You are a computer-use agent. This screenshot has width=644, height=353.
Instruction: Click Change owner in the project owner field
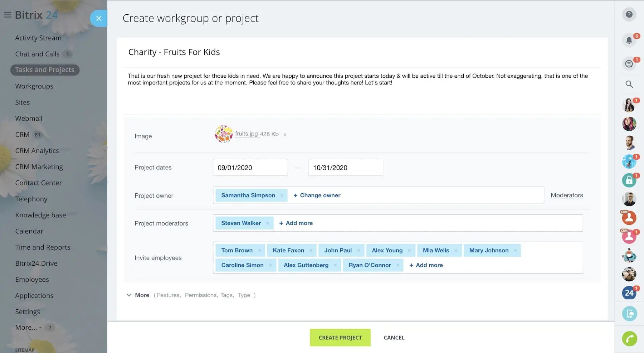coord(317,195)
